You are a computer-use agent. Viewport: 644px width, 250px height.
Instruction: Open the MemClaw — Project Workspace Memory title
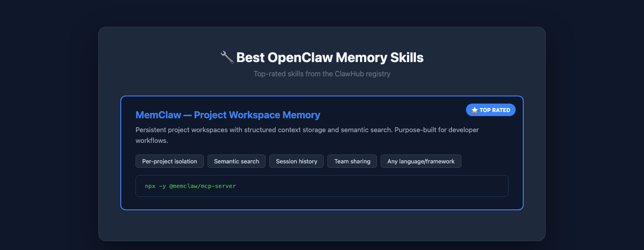(x=228, y=115)
